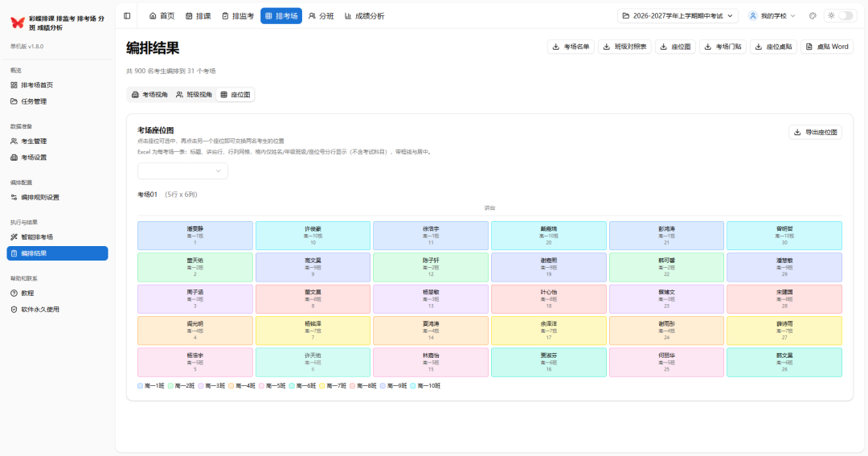Select seat number 1 of 高一1班

(x=194, y=236)
